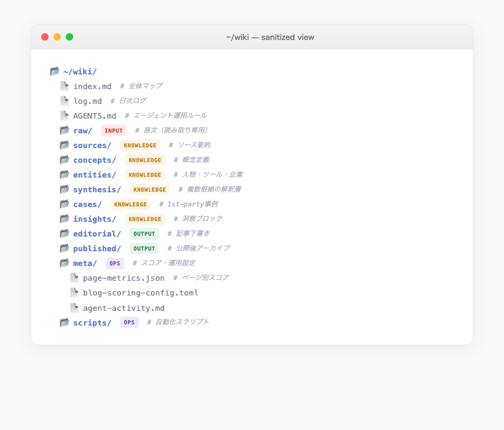Toggle the INPUT badge on raw/
The height and width of the screenshot is (430, 504).
click(x=114, y=130)
